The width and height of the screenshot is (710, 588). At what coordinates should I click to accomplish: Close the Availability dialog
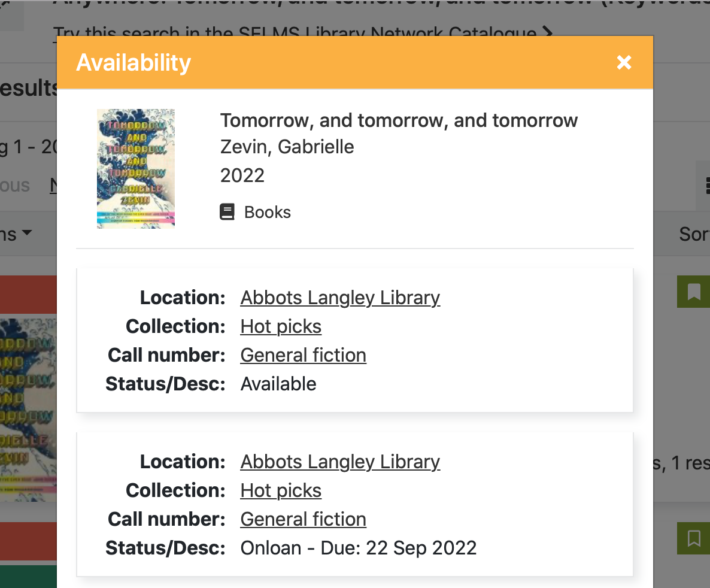[624, 62]
